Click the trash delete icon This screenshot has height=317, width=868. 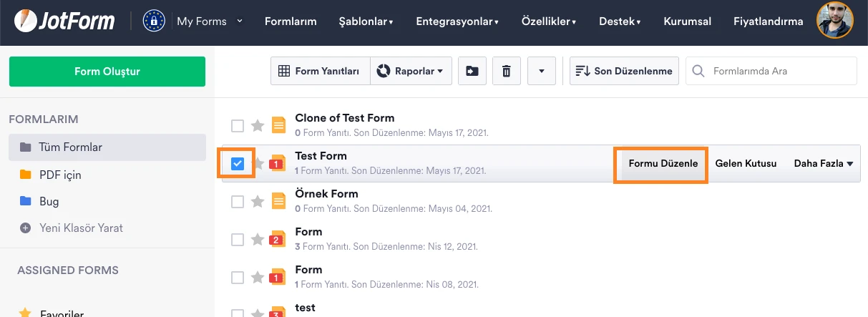pos(507,71)
